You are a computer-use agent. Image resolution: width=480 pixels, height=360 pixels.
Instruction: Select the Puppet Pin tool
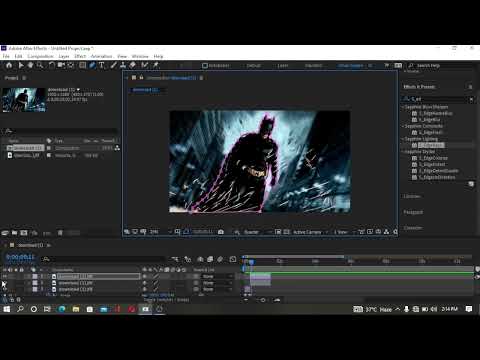coord(156,65)
